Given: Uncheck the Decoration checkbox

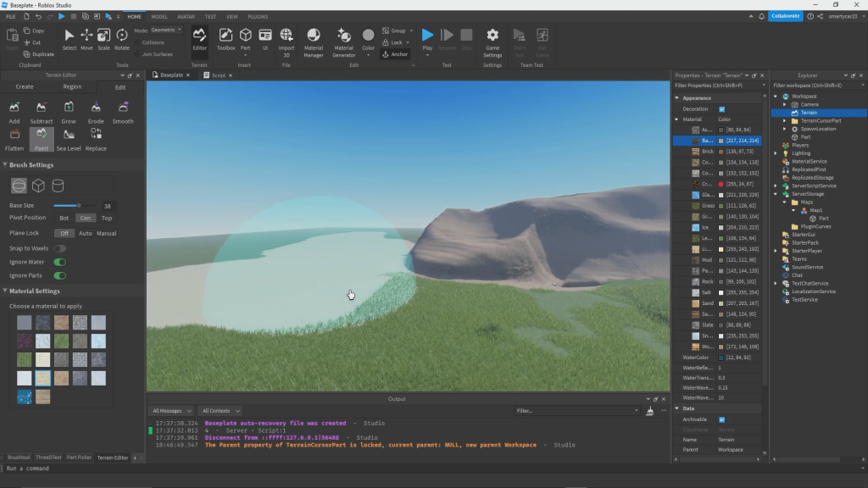Looking at the screenshot, I should pyautogui.click(x=722, y=109).
